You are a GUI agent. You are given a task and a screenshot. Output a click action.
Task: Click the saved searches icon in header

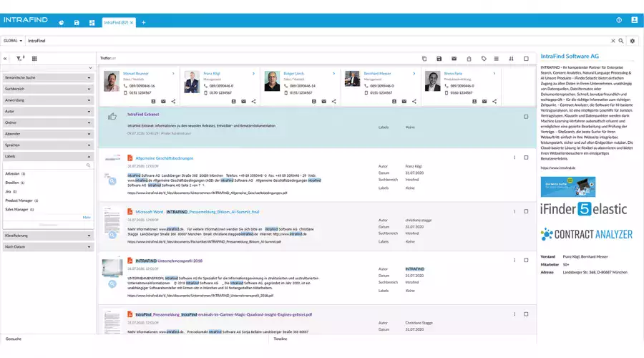(x=77, y=23)
